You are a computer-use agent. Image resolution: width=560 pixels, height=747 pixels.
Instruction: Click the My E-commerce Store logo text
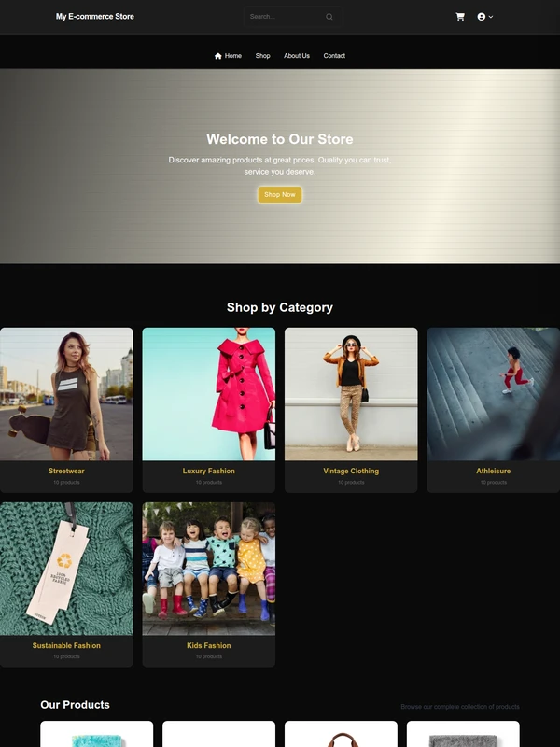coord(95,17)
